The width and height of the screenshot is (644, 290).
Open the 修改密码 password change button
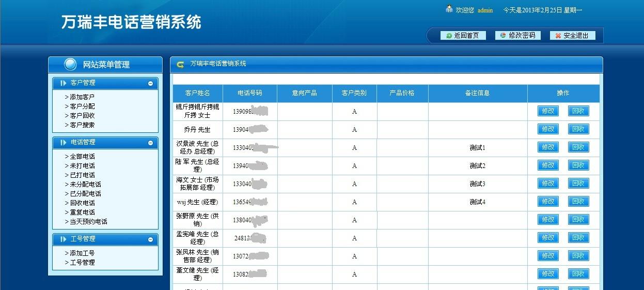point(518,36)
